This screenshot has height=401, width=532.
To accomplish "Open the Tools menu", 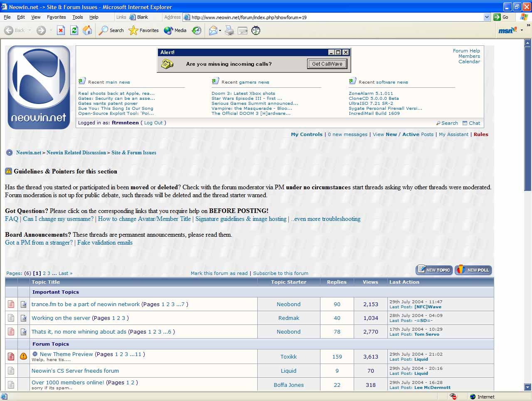I will tap(77, 17).
